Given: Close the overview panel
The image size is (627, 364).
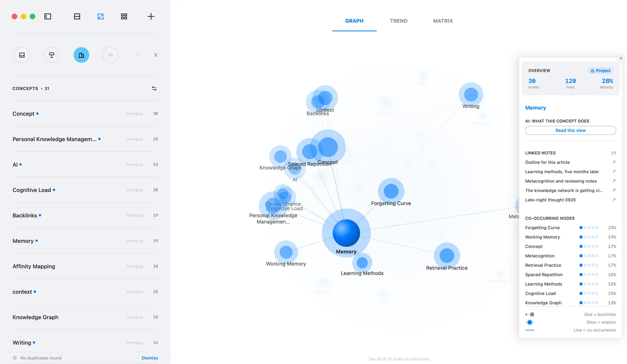Looking at the screenshot, I should [x=621, y=58].
